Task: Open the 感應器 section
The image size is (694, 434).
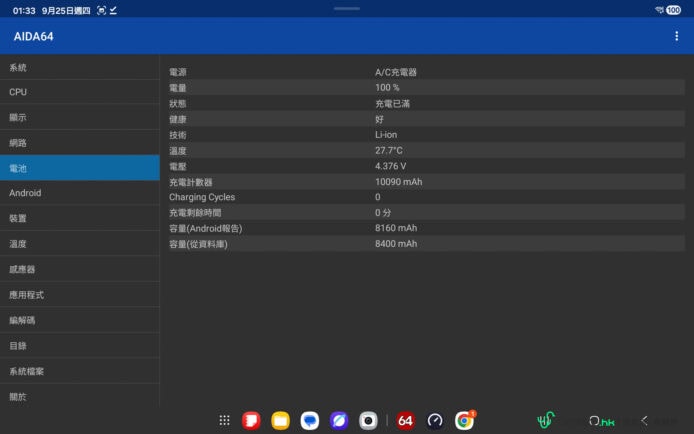Action: pos(80,269)
